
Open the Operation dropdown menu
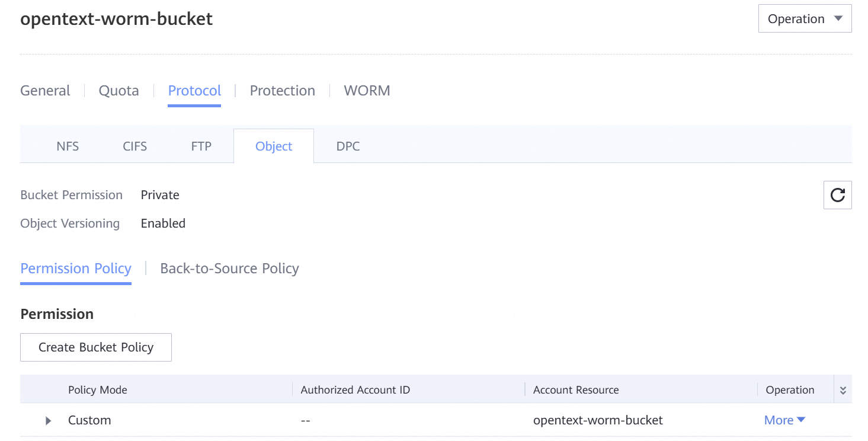pyautogui.click(x=805, y=19)
